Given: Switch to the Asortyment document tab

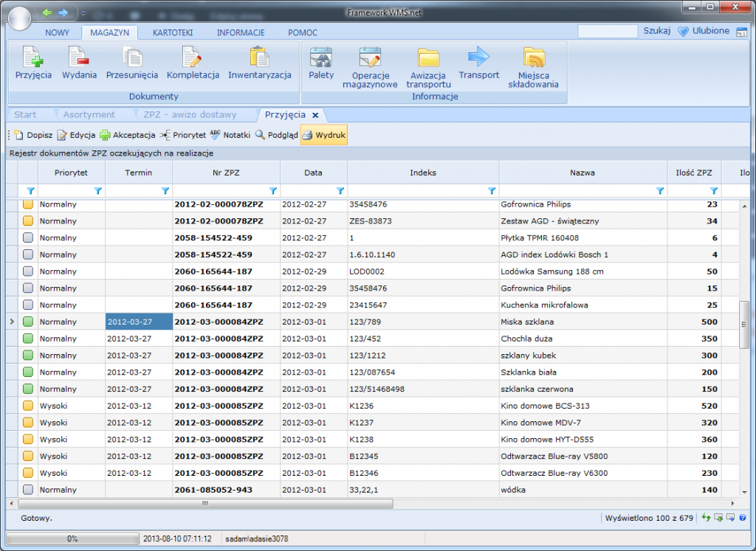Looking at the screenshot, I should [89, 114].
